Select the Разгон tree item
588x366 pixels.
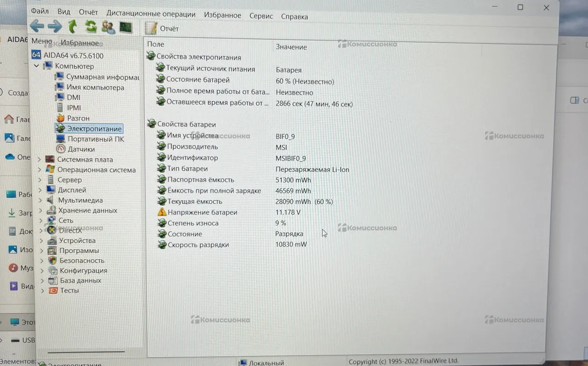pyautogui.click(x=73, y=118)
